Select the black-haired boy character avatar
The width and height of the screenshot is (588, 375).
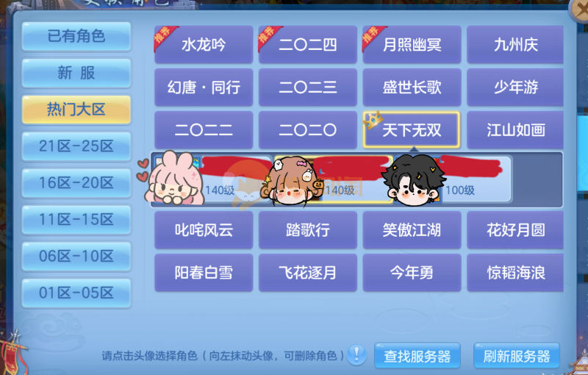[x=413, y=180]
